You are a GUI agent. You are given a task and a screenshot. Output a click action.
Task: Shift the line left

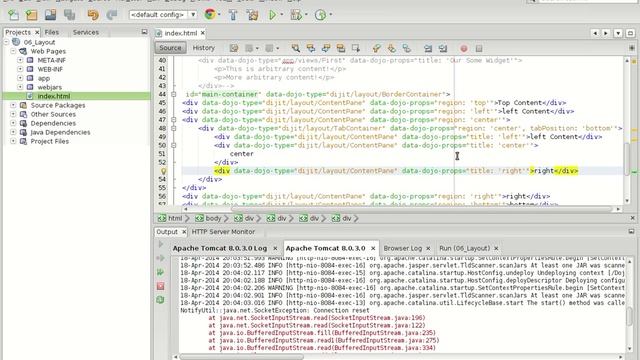tap(428, 48)
